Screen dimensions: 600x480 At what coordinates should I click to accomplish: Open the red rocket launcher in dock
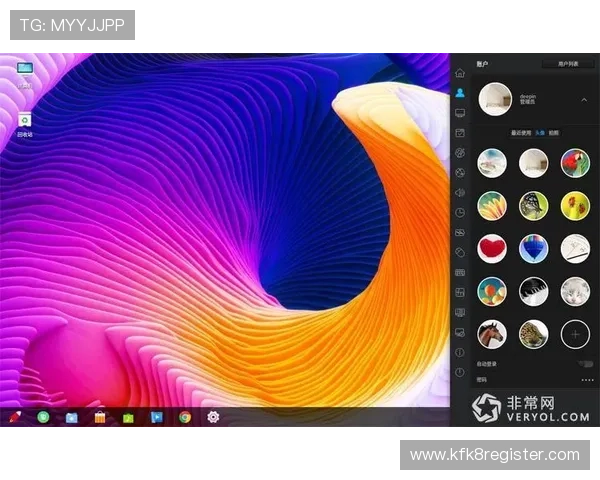tap(15, 417)
